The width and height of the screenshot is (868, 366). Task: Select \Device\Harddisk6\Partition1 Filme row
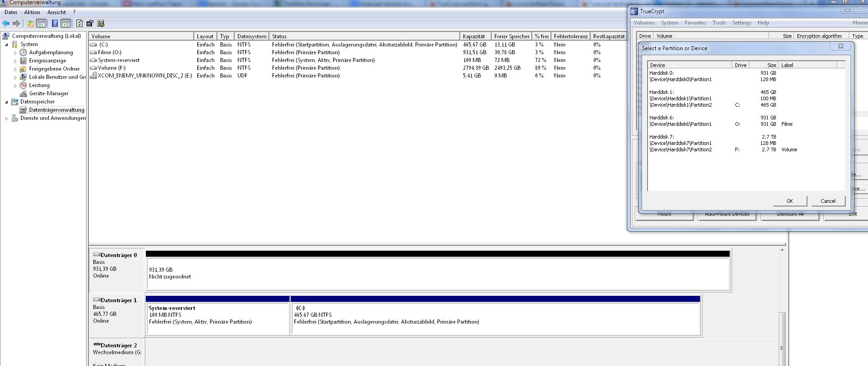746,124
